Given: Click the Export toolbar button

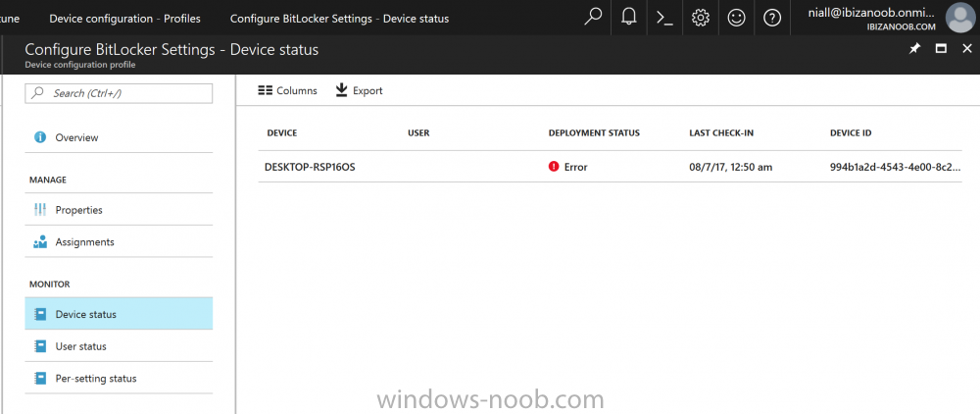Looking at the screenshot, I should 360,90.
